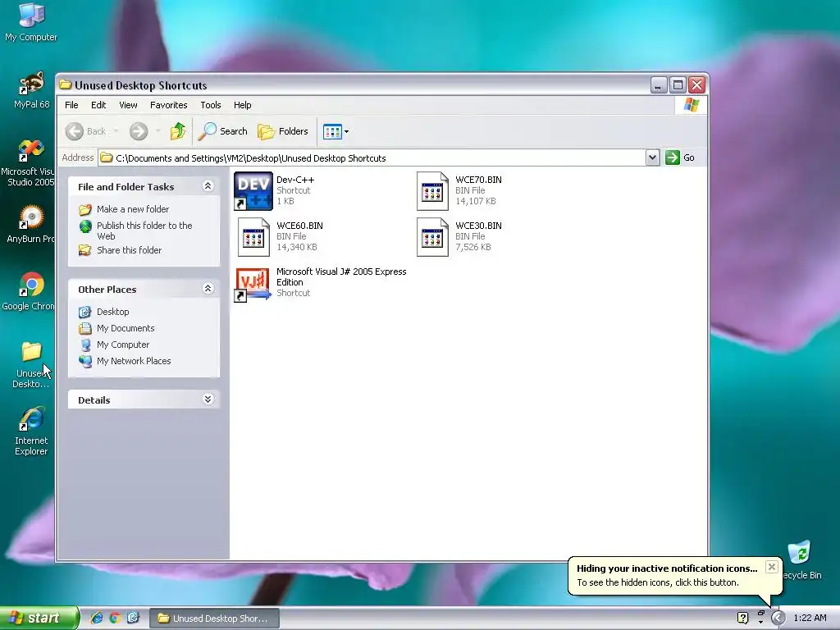The width and height of the screenshot is (840, 630).
Task: Open the Favorites menu
Action: (x=169, y=105)
